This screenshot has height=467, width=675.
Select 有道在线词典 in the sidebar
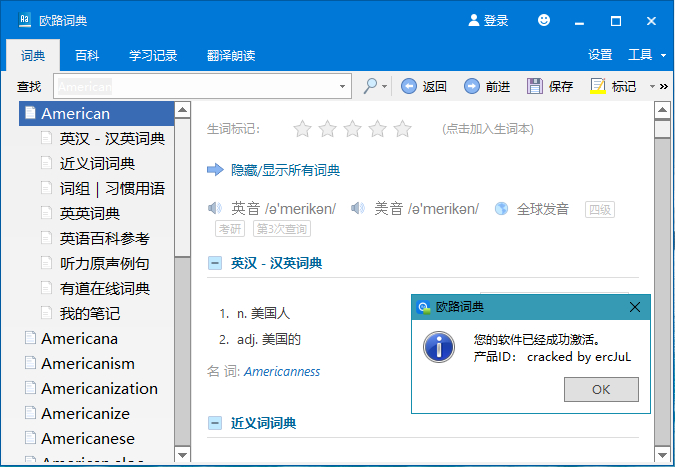(x=105, y=288)
